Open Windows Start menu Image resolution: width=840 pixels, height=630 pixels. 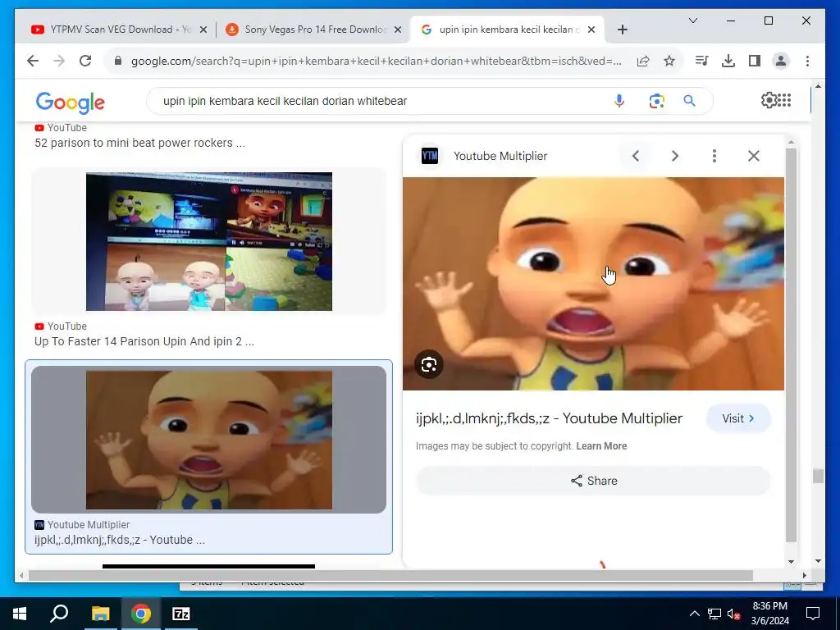click(20, 614)
